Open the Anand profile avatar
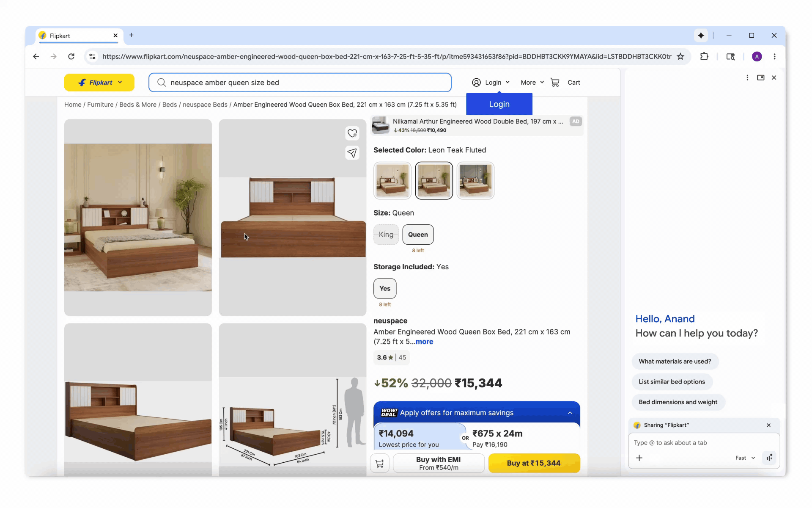The width and height of the screenshot is (812, 508). (x=757, y=56)
